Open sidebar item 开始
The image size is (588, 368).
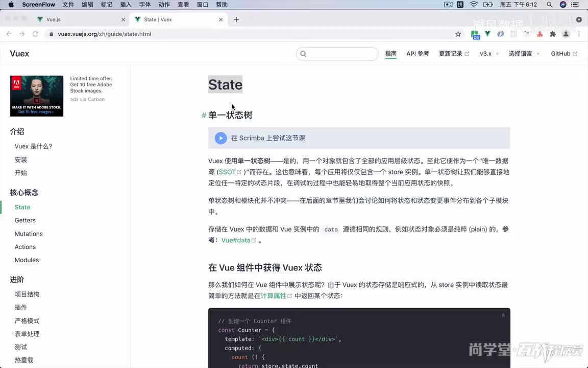pos(20,173)
